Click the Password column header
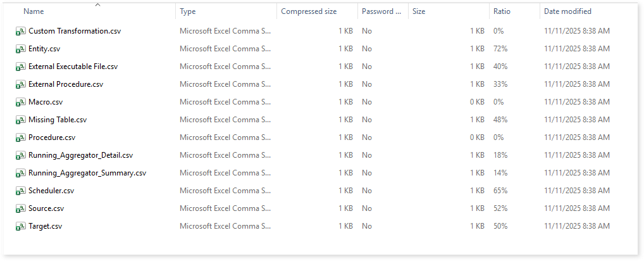This screenshot has height=261, width=644. click(381, 11)
